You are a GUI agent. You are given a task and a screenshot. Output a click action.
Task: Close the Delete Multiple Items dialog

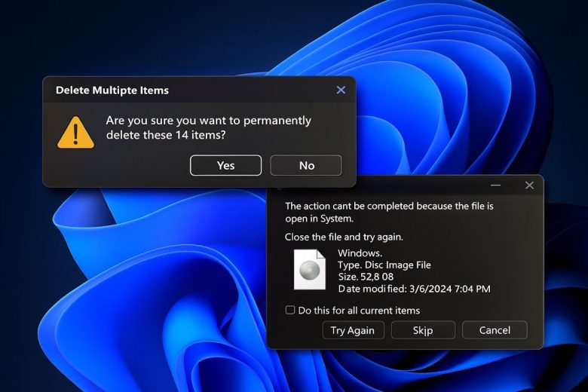(341, 90)
